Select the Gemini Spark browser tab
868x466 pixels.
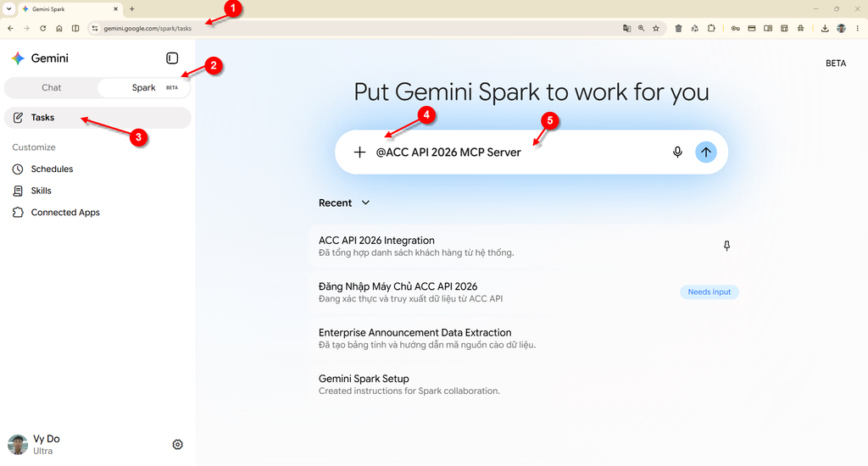71,8
